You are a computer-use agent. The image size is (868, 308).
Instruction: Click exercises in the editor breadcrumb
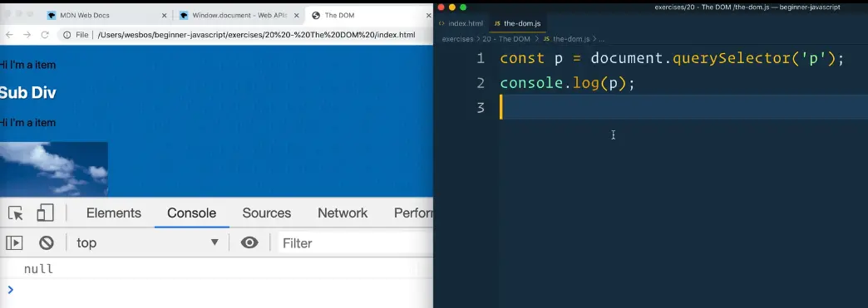point(457,39)
